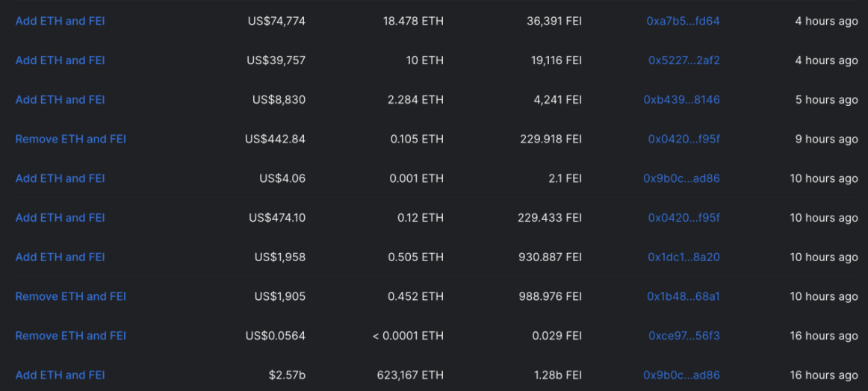View account address 0xb439...8146
The height and width of the screenshot is (391, 868).
[x=681, y=99]
